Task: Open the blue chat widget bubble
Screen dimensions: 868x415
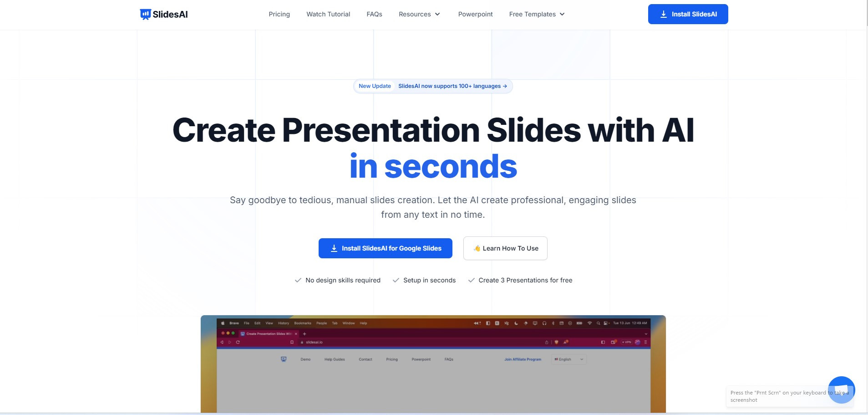Action: click(x=841, y=389)
